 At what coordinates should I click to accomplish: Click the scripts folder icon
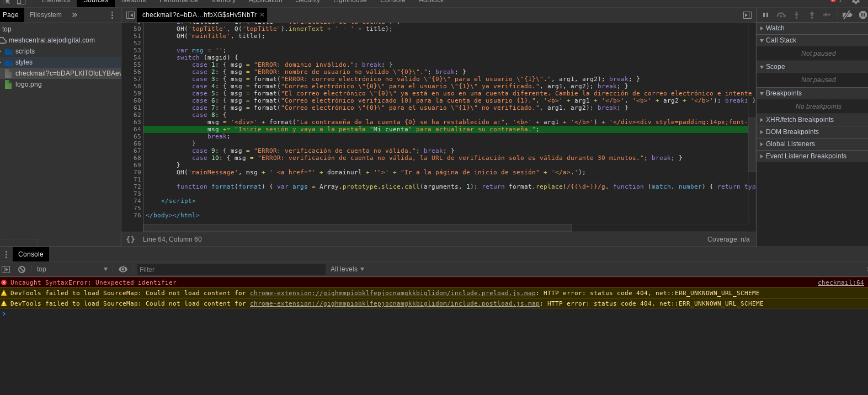tap(9, 51)
